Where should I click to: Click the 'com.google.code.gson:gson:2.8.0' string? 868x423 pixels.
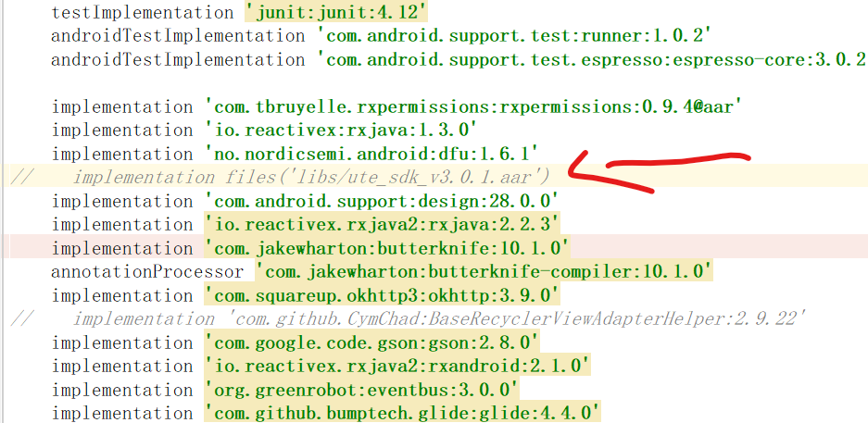(371, 342)
